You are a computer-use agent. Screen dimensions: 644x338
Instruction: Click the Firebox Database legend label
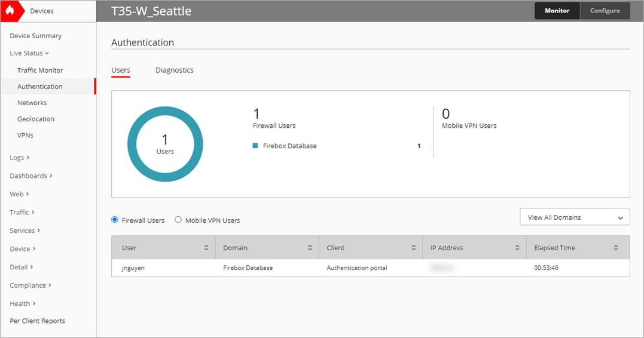pos(289,146)
